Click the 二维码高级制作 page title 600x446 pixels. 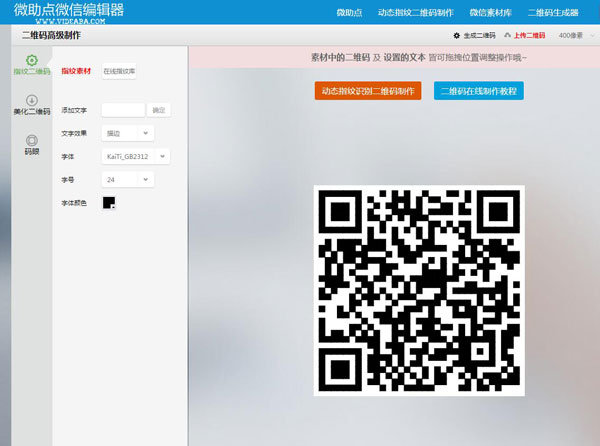[x=51, y=35]
